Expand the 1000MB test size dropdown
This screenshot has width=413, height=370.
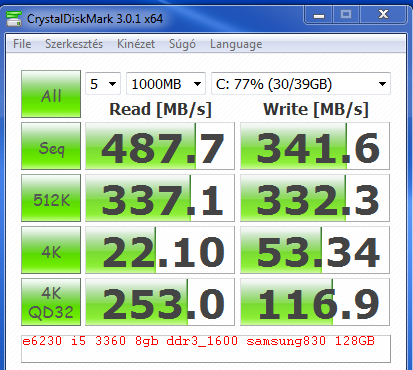point(166,84)
